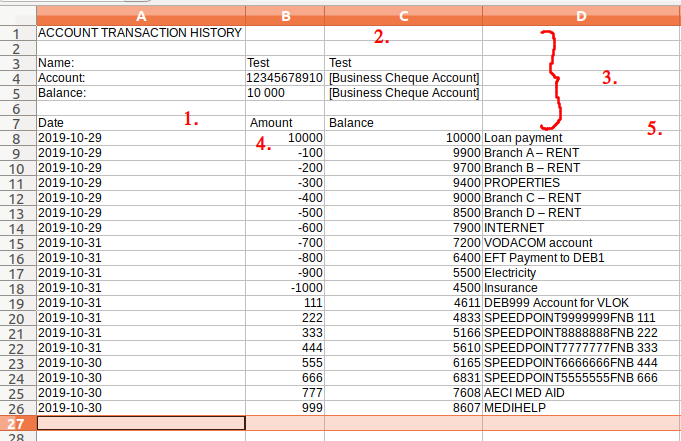The width and height of the screenshot is (681, 441).
Task: Select the 'Date' heading cell
Action: pyautogui.click(x=140, y=123)
